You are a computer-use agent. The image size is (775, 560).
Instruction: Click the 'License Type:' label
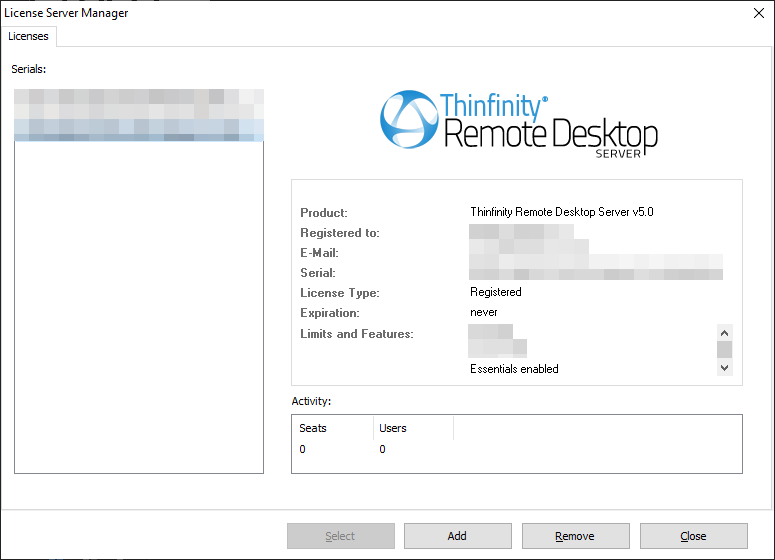click(x=340, y=293)
